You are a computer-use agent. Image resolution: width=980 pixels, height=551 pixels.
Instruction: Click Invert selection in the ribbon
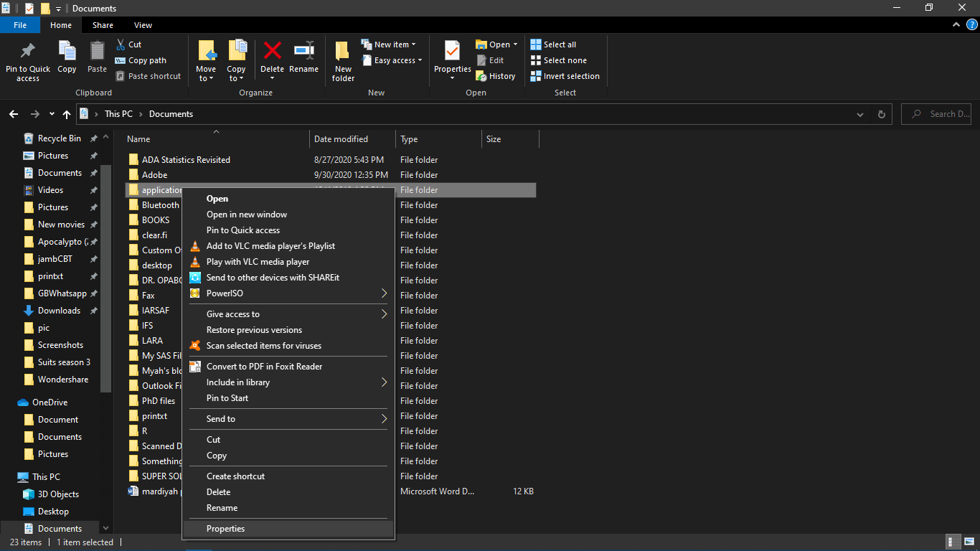[563, 75]
